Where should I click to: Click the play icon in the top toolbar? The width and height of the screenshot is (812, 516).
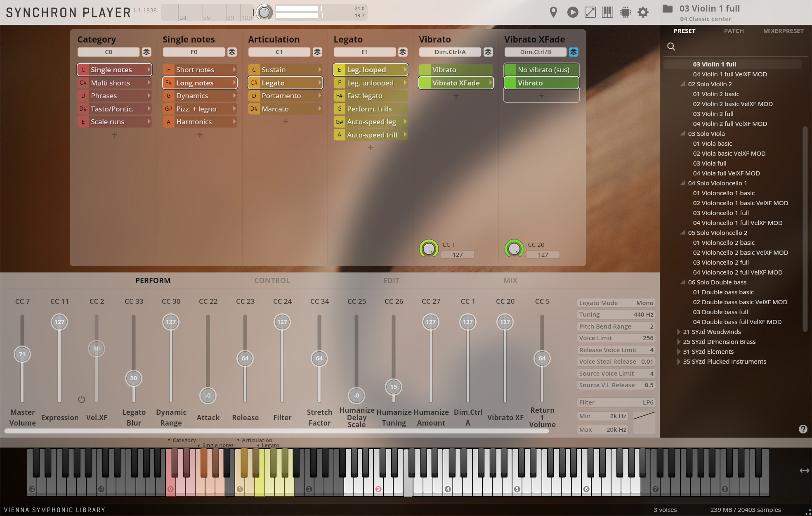[x=572, y=12]
